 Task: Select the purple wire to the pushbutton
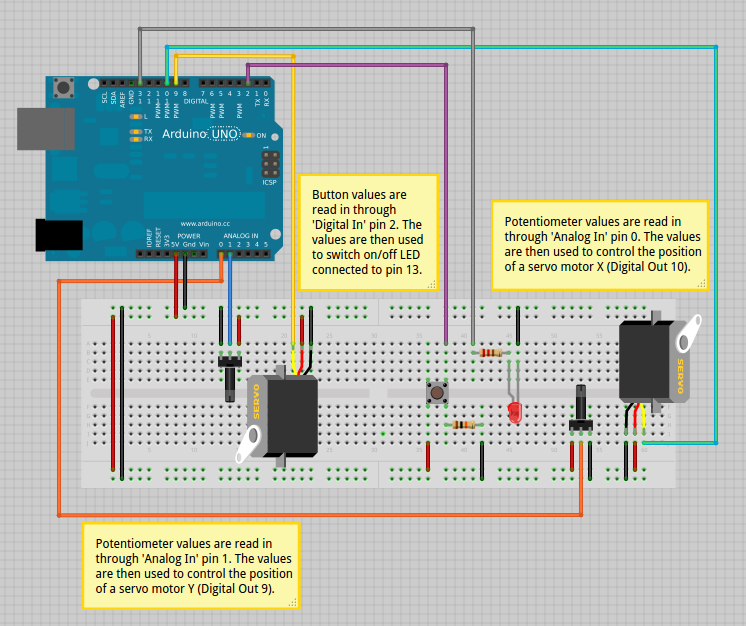pos(445,200)
